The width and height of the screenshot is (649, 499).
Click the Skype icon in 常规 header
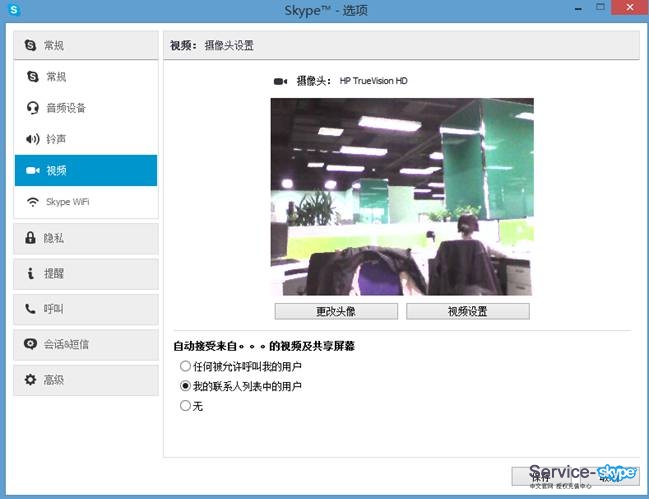[30, 45]
